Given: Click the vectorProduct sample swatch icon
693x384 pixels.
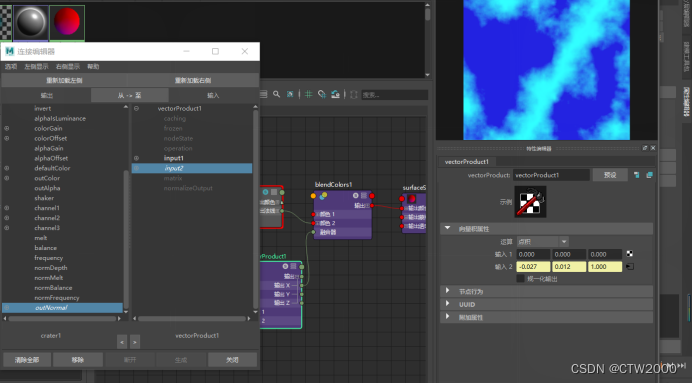Looking at the screenshot, I should coord(530,202).
